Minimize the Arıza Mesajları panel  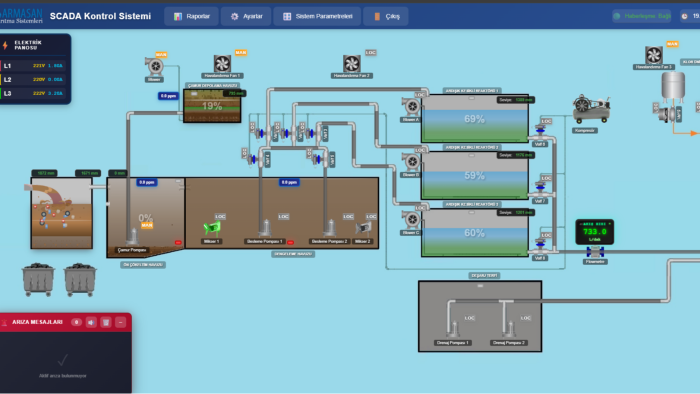pos(121,322)
